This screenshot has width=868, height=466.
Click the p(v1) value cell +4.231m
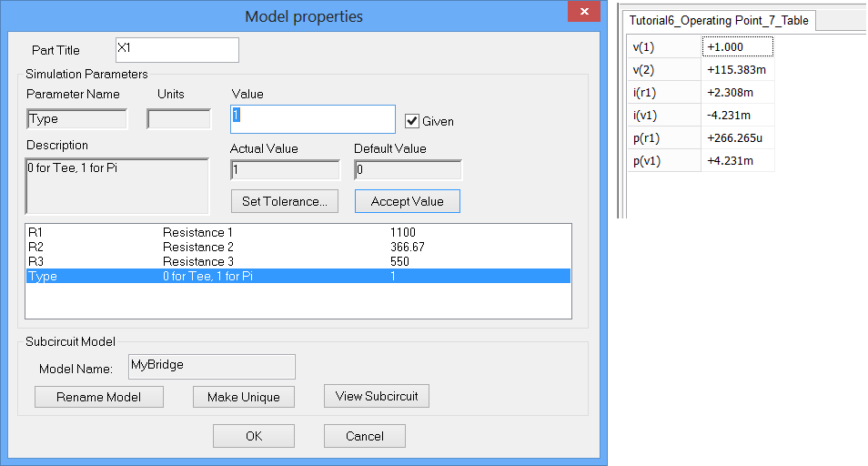coord(737,161)
